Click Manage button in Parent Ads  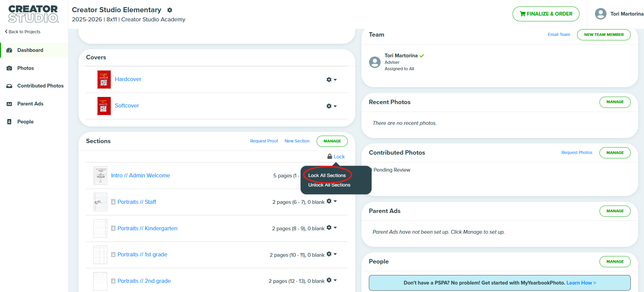coord(615,211)
